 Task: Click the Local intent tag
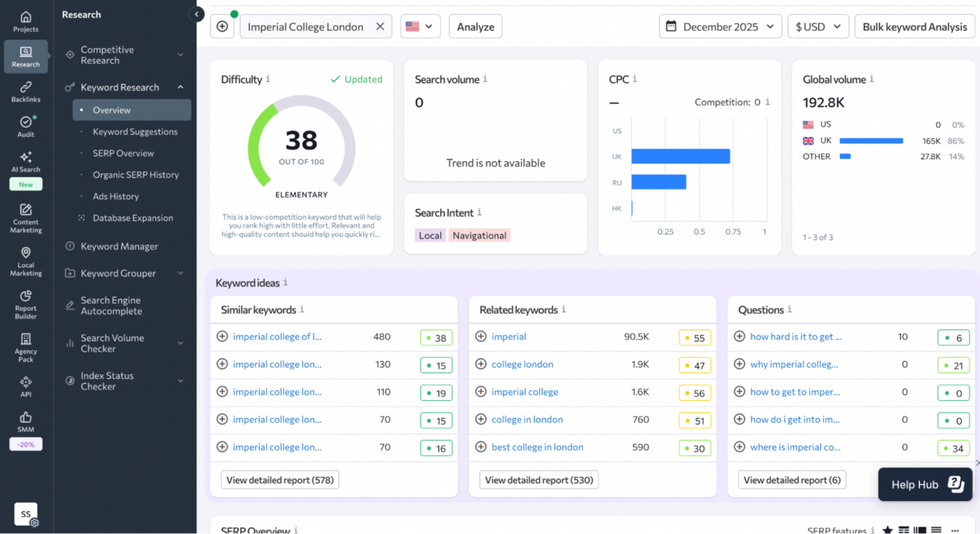pyautogui.click(x=430, y=235)
